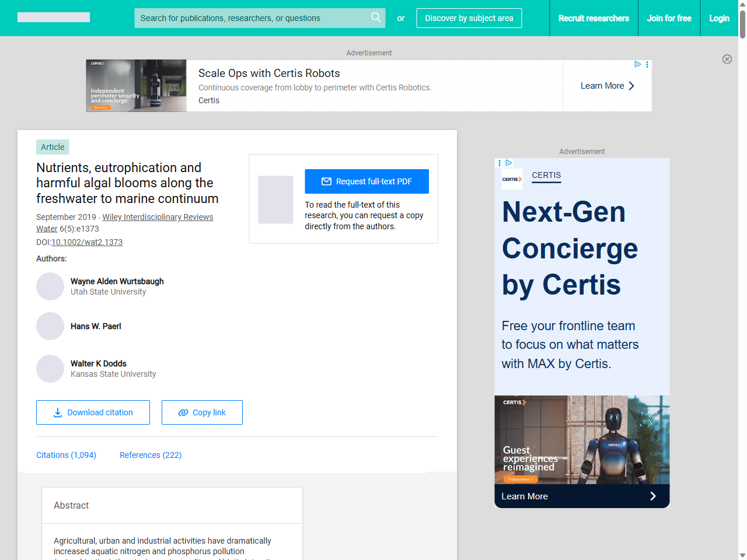The image size is (747, 560).
Task: Select Join for free in header
Action: click(669, 18)
